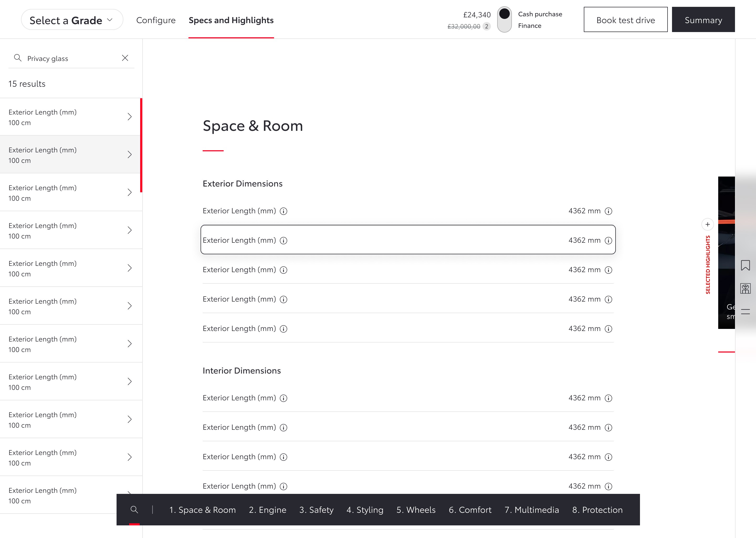
Task: Clear the Privacy glass search with X
Action: coord(125,58)
